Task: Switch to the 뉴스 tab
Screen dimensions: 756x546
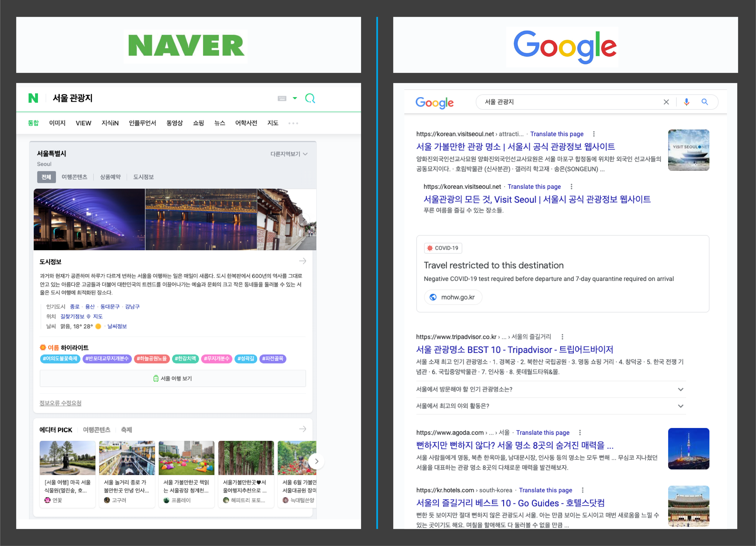Action: (220, 123)
